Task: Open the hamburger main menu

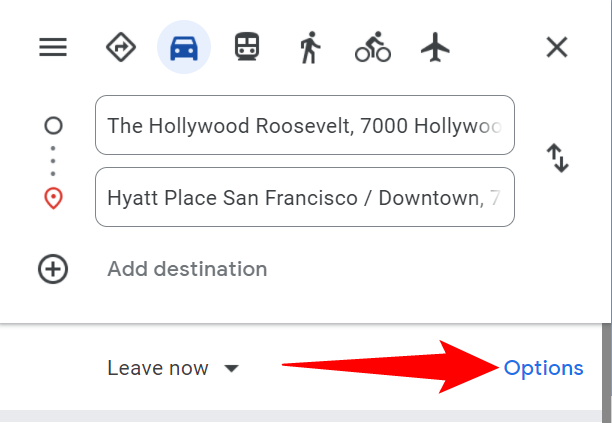Action: tap(53, 47)
